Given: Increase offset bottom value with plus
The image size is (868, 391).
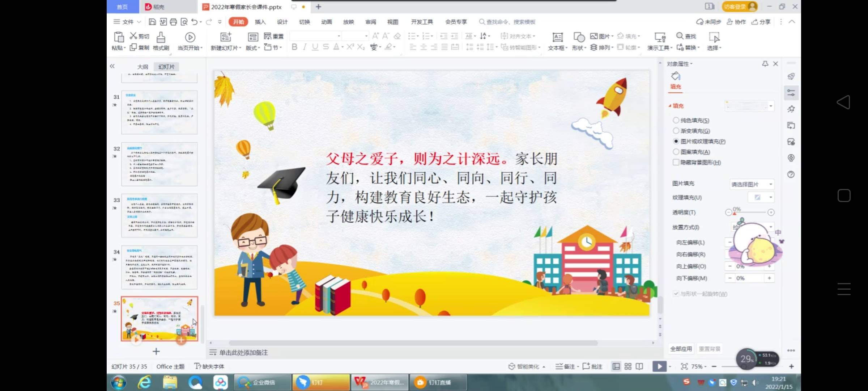Looking at the screenshot, I should click(x=769, y=278).
